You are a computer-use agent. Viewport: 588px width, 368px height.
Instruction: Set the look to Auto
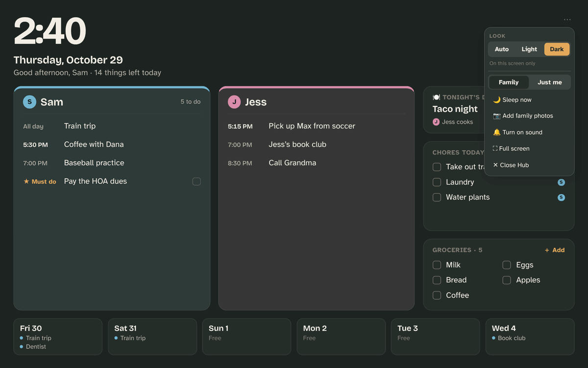[x=502, y=49]
